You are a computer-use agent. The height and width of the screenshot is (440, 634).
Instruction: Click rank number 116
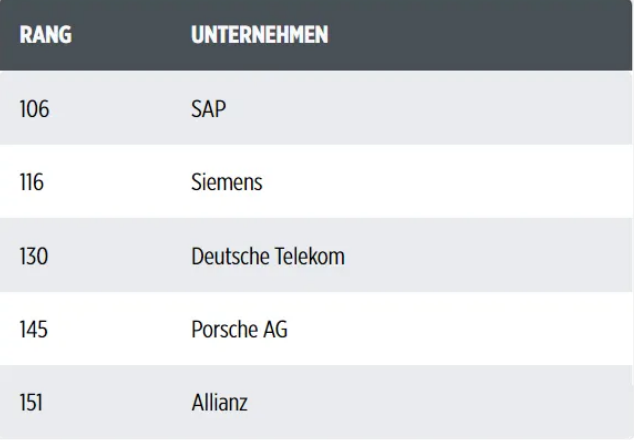click(32, 182)
